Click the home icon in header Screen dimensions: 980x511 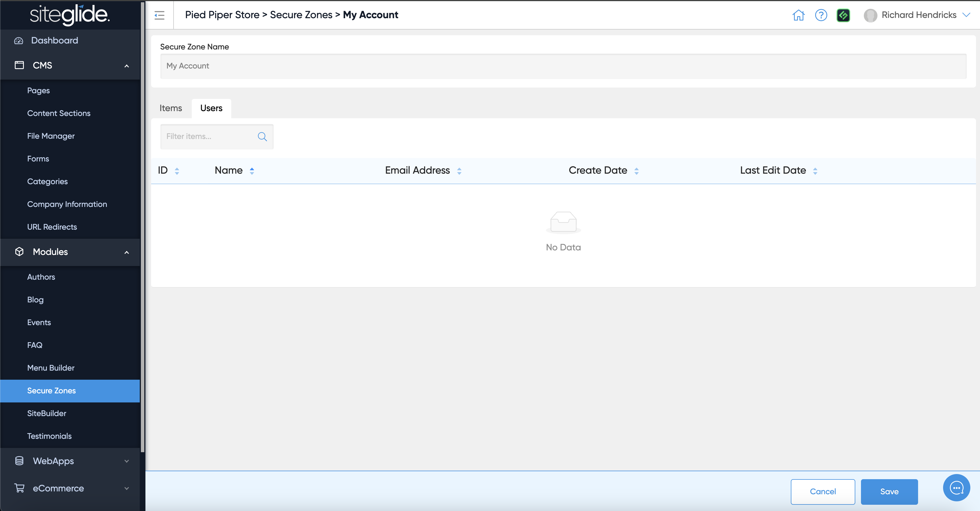pos(798,15)
